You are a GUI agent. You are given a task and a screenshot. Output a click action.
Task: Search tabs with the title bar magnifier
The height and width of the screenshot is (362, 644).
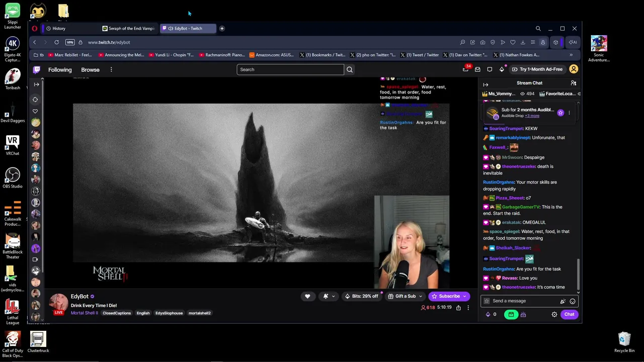click(538, 29)
